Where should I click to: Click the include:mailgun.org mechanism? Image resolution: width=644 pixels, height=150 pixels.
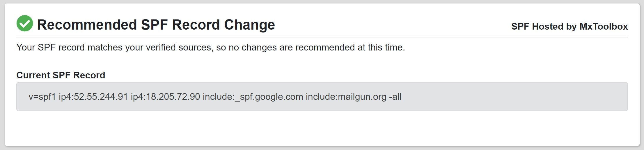tap(346, 97)
